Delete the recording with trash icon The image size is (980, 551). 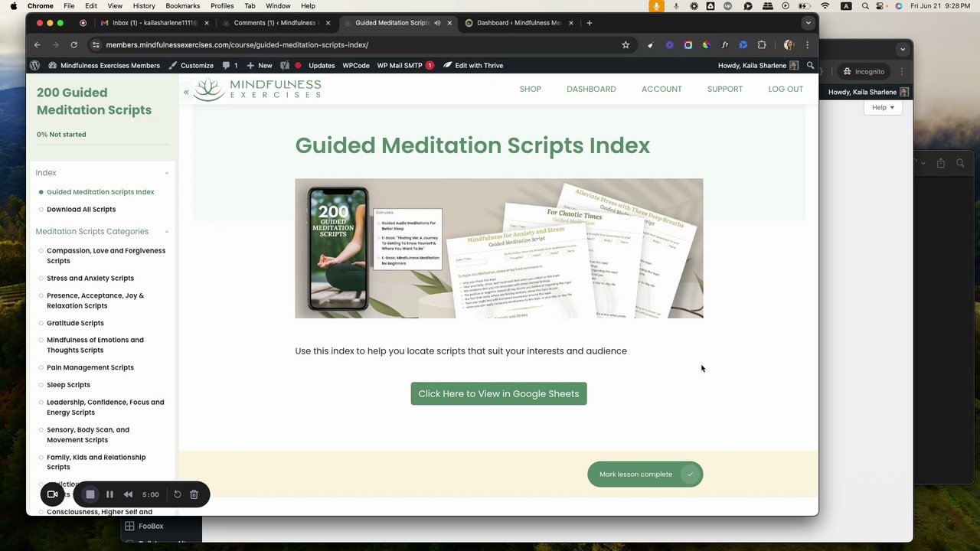tap(194, 494)
